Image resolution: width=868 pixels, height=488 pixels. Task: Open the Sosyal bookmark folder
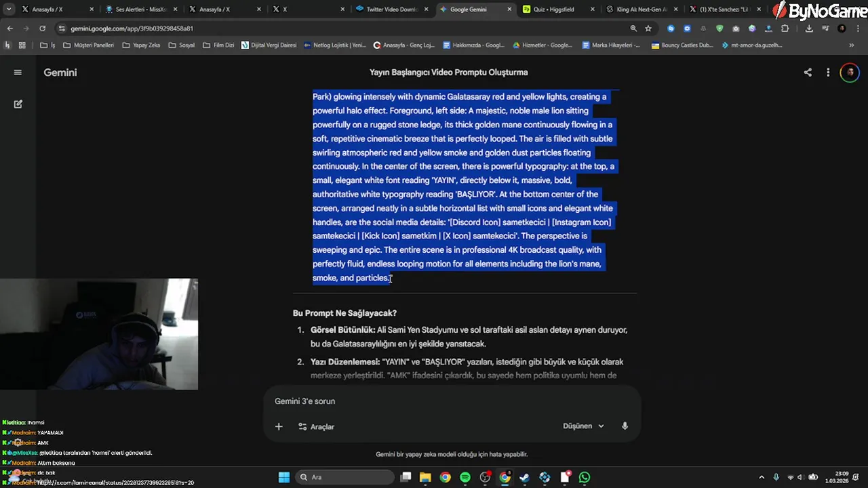[x=181, y=45]
